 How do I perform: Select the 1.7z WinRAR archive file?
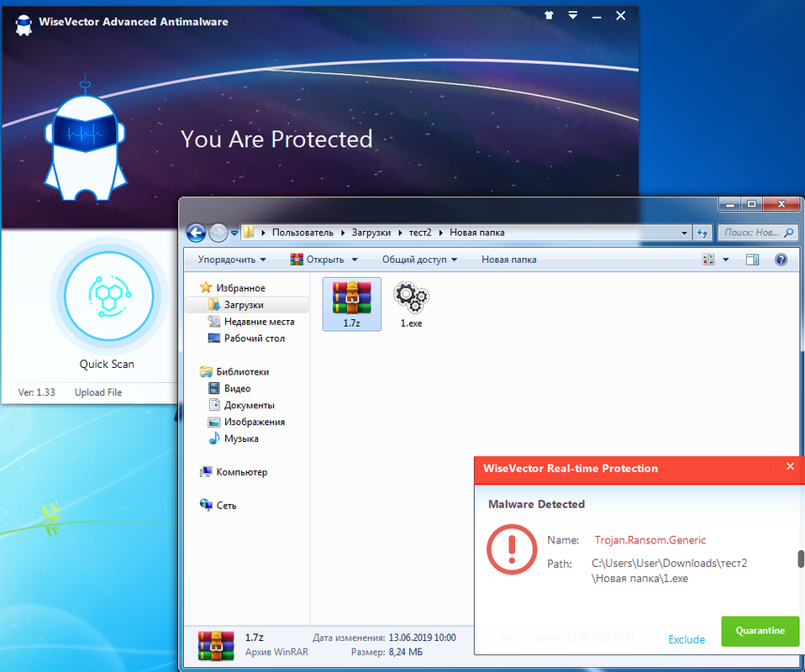352,304
